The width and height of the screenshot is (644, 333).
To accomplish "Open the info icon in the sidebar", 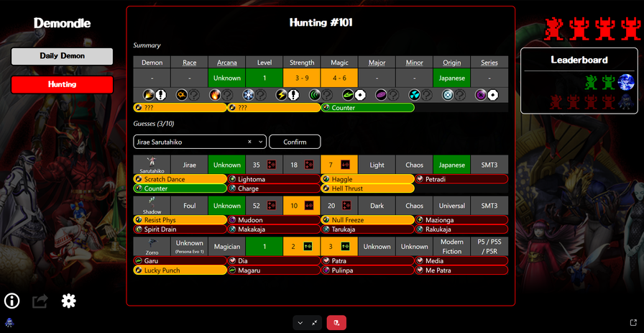I will 12,301.
